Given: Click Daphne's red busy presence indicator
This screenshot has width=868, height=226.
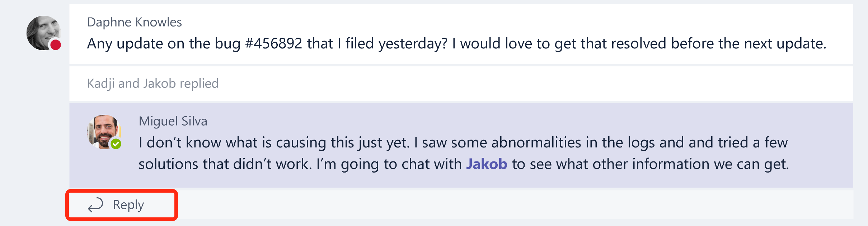Looking at the screenshot, I should point(56,44).
